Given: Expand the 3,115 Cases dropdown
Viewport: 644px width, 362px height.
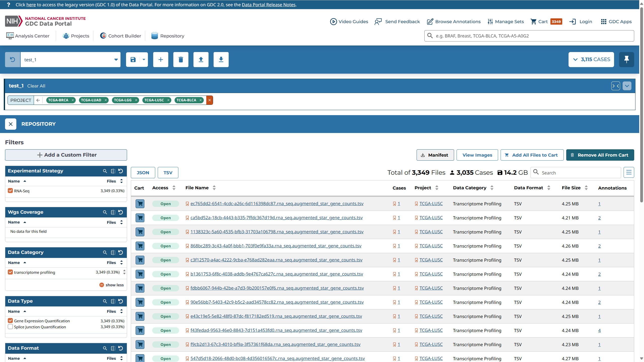Looking at the screenshot, I should (x=591, y=60).
